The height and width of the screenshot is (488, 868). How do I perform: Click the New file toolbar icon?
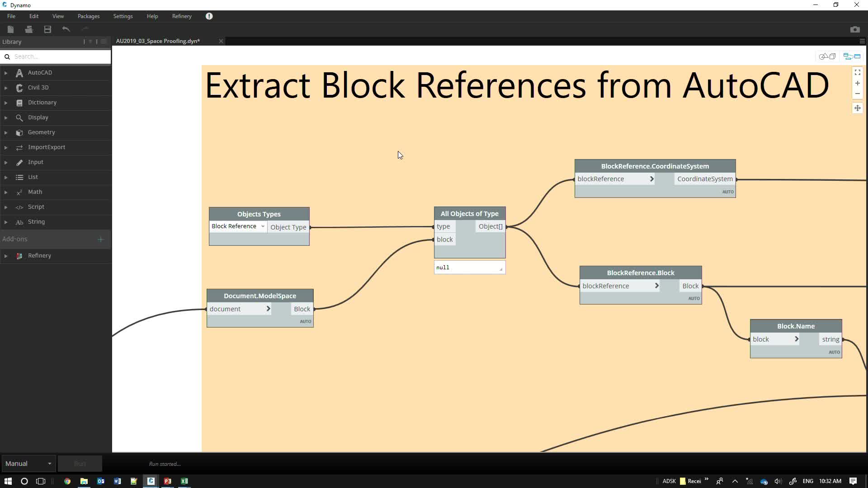click(x=10, y=29)
